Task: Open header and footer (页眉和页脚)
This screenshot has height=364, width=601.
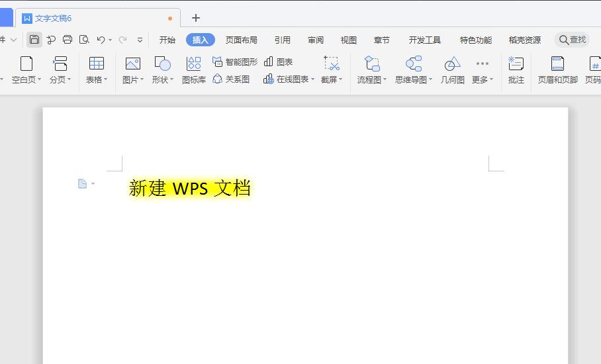Action: 558,69
